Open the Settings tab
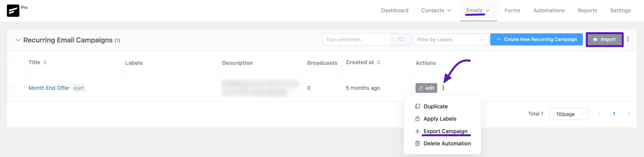 point(620,11)
